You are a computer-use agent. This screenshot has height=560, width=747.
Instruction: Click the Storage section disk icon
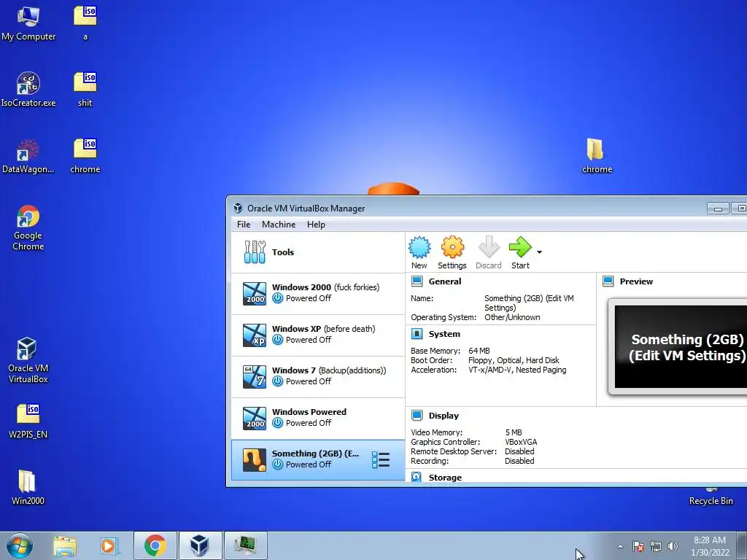[x=417, y=477]
